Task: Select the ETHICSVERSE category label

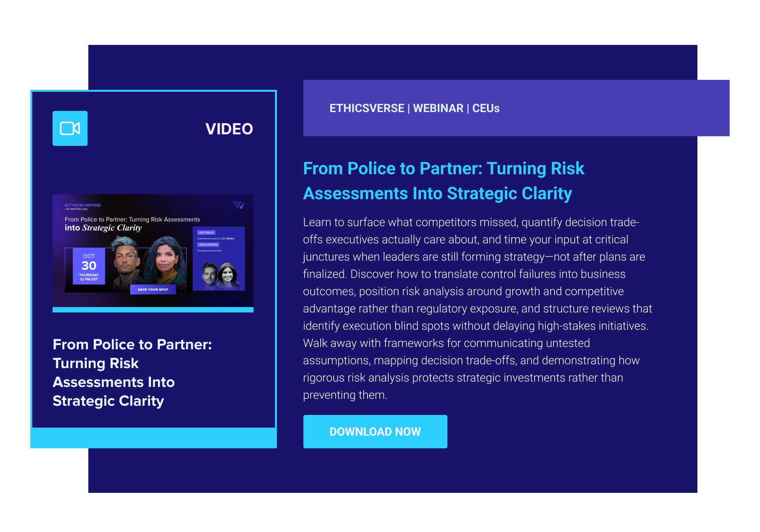Action: point(366,108)
